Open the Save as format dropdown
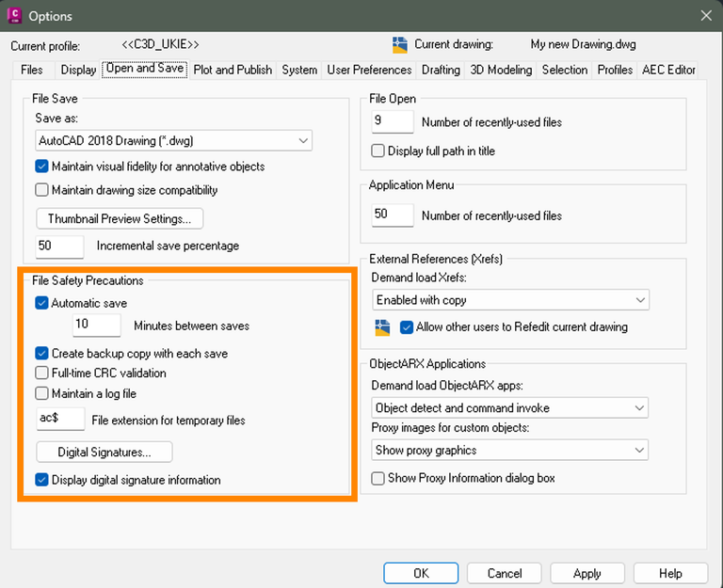The width and height of the screenshot is (723, 588). point(174,140)
